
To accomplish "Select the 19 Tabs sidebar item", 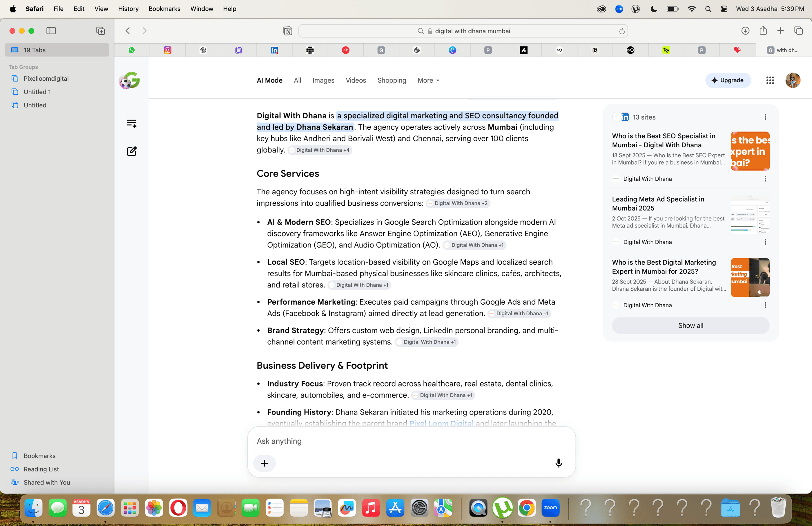I will click(57, 50).
